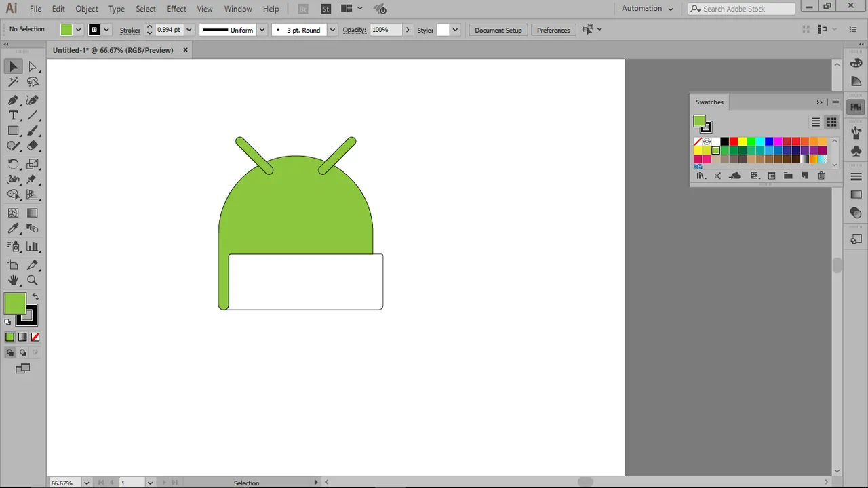Pick the black swatch in Swatches panel
Screen dimensions: 868x488
[724, 141]
